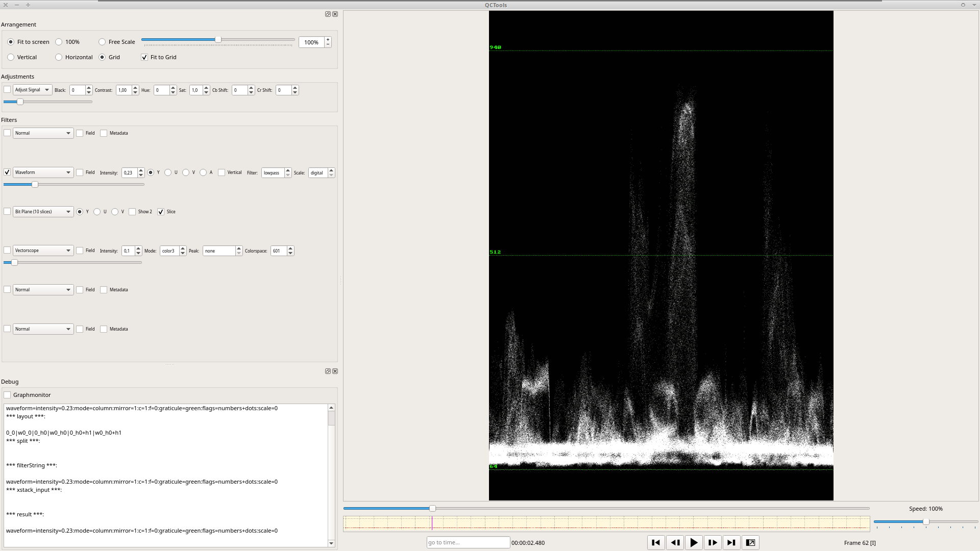Close the top dock panel with X icon
Screen dimensions: 980x551
point(335,14)
